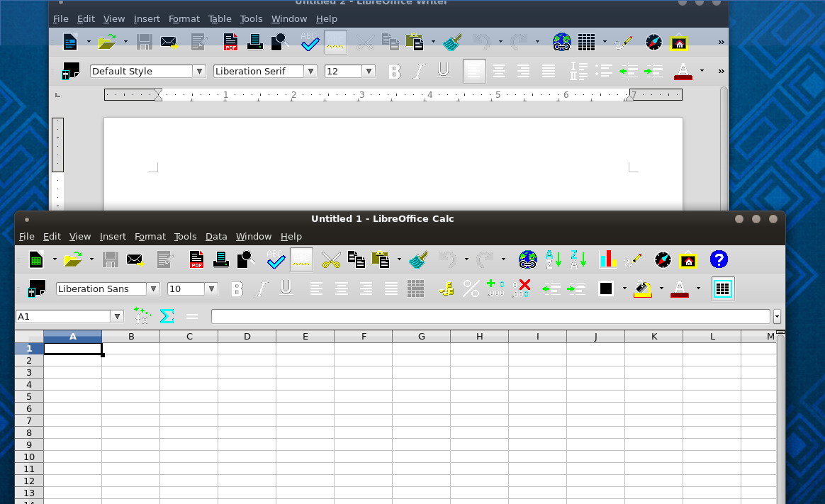Open Navigator compass in Writer
825x504 pixels.
tap(653, 42)
